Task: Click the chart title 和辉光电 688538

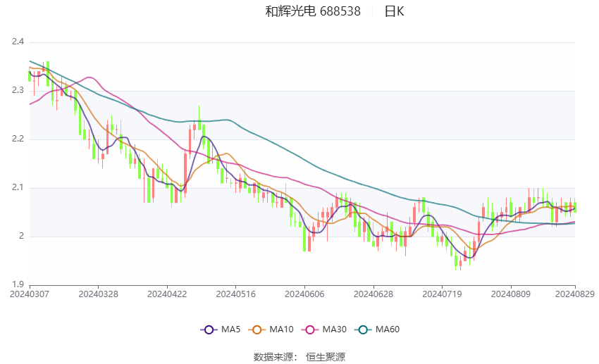Action: pyautogui.click(x=313, y=11)
